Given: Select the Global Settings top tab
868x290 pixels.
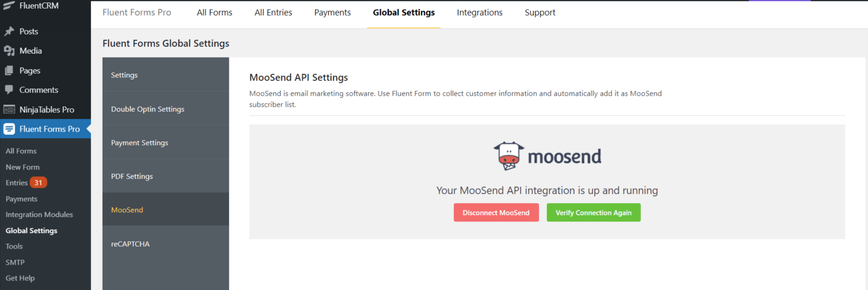Looking at the screenshot, I should click(x=404, y=12).
